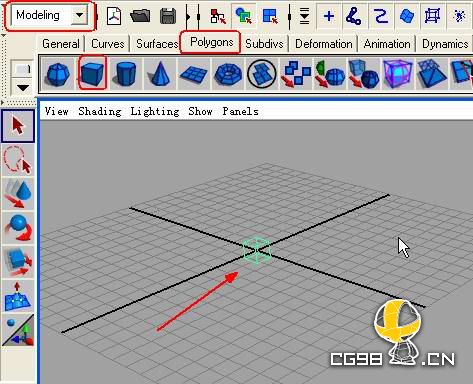Create a polygon cone from the shelf
The width and height of the screenshot is (473, 384).
pyautogui.click(x=160, y=74)
